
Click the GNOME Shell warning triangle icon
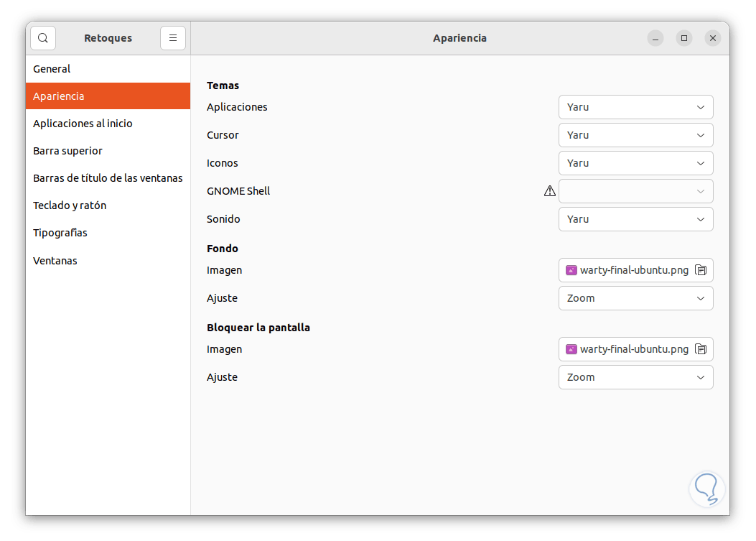point(550,191)
